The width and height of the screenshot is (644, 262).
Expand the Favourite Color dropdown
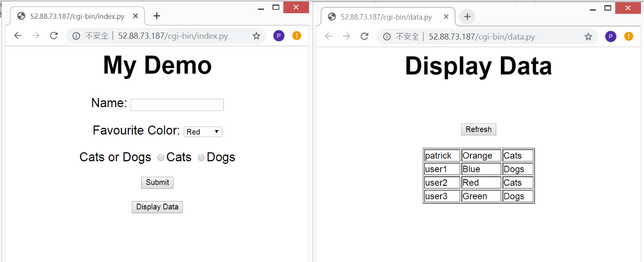202,132
